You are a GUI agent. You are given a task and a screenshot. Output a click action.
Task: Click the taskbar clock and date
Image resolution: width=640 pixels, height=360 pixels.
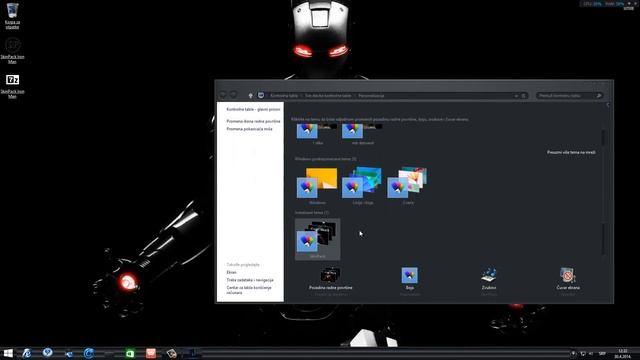(x=622, y=353)
